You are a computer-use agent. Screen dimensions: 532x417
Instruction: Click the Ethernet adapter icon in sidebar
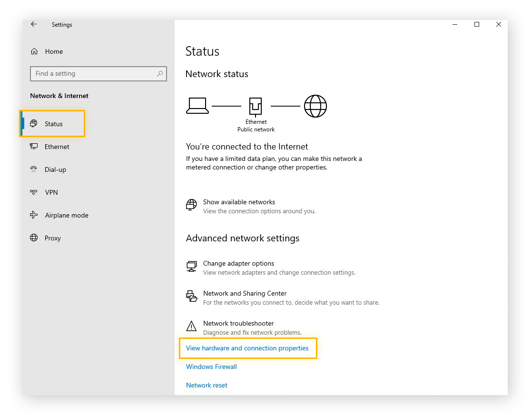pyautogui.click(x=33, y=147)
